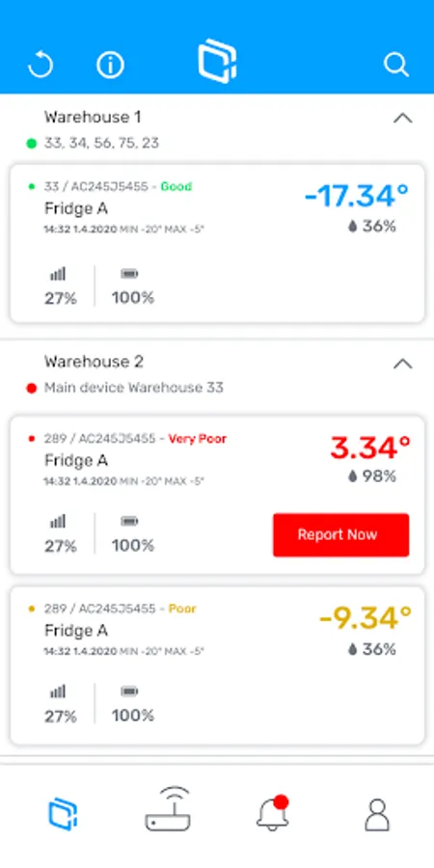Select Main device Warehouse 33 label
Viewport: 434px width, 868px height.
coord(134,388)
